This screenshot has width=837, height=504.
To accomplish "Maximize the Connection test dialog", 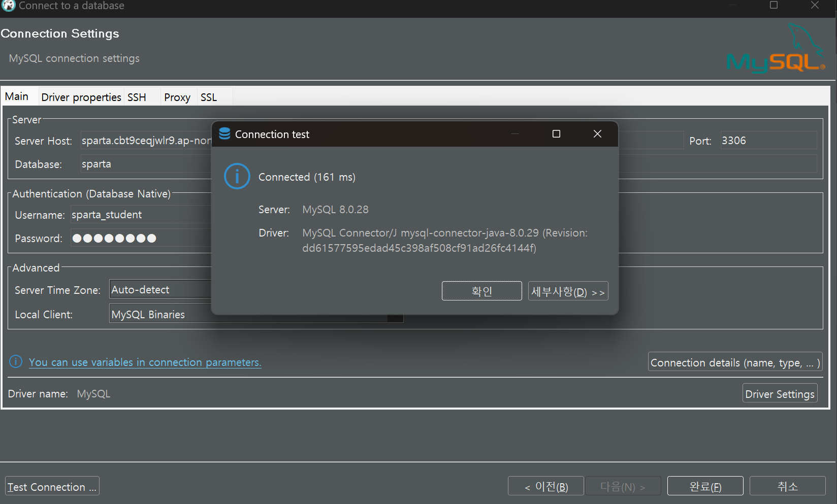I will 556,133.
